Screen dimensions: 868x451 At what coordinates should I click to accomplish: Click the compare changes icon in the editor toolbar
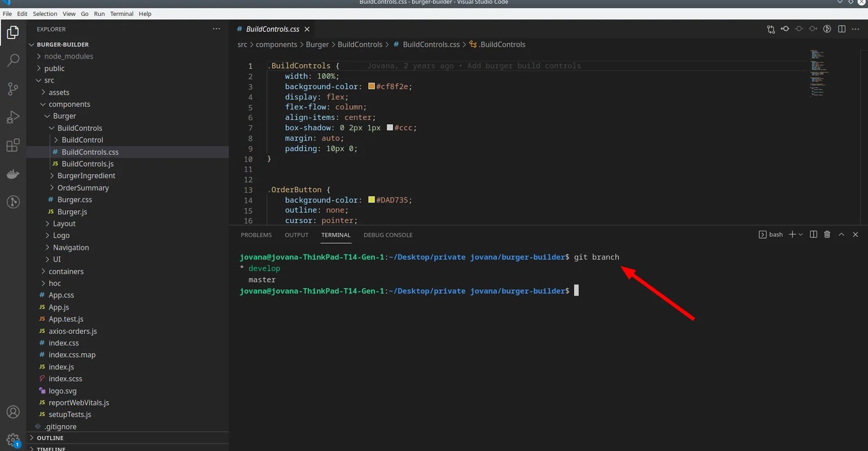[x=771, y=29]
